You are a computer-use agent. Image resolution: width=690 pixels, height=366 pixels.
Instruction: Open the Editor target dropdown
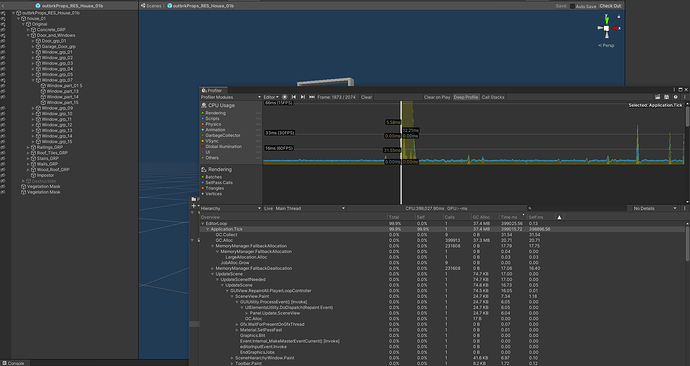(271, 97)
